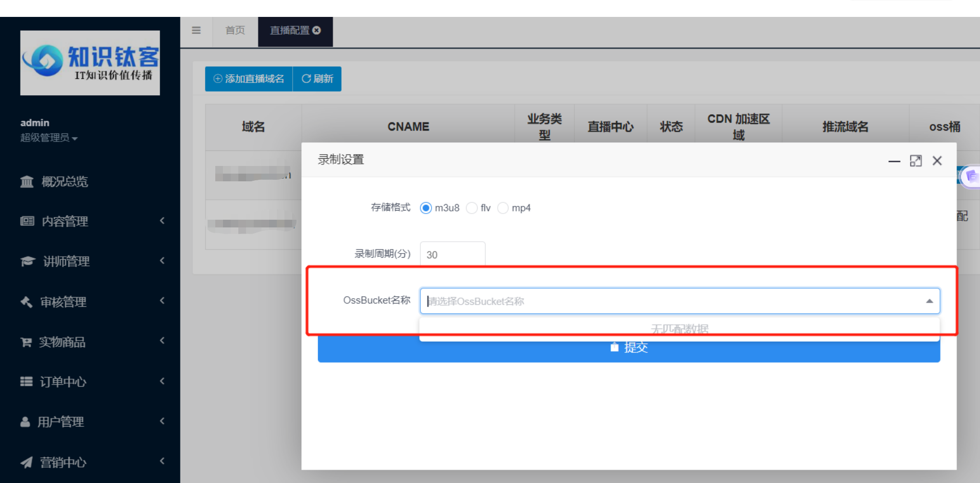Click the chevron next to 实物商品
Image resolution: width=980 pixels, height=483 pixels.
[x=162, y=341]
